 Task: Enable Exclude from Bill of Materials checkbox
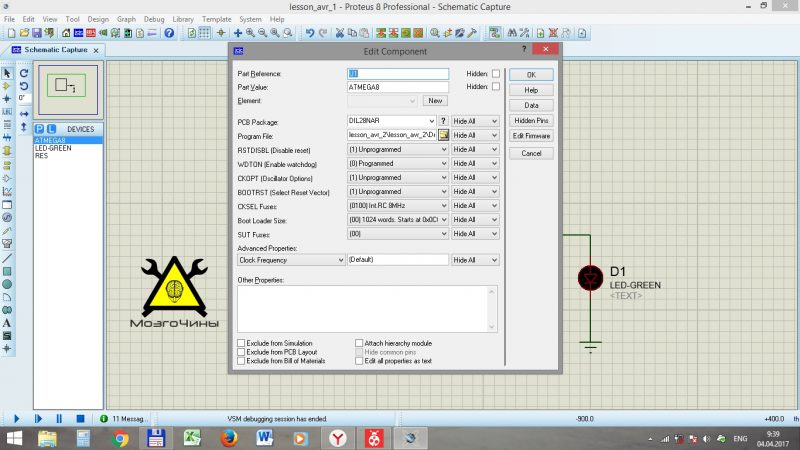pos(241,361)
